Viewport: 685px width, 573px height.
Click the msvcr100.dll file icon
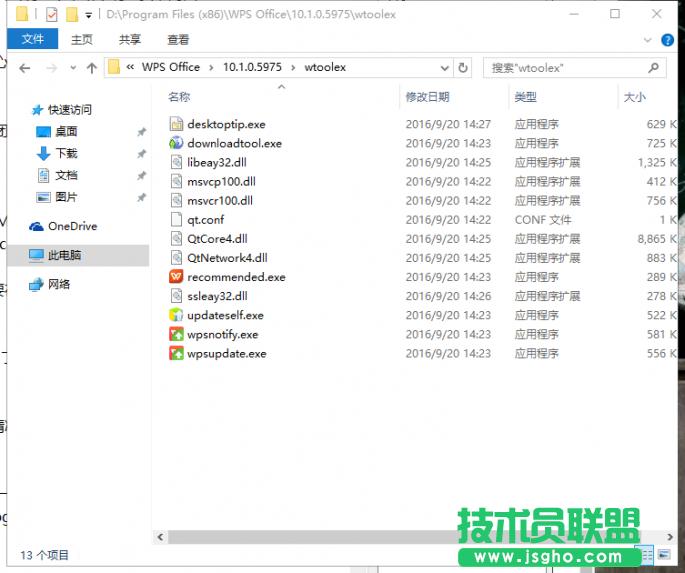point(176,200)
